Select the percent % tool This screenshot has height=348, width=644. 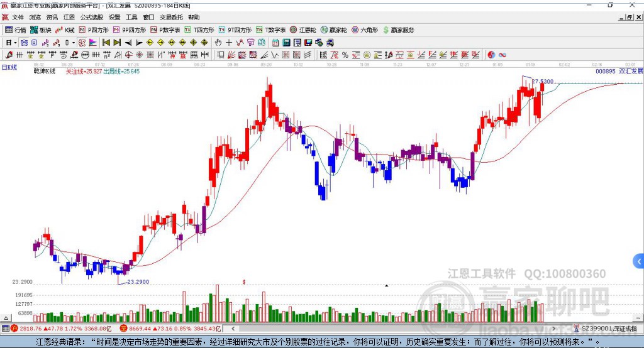[345, 55]
